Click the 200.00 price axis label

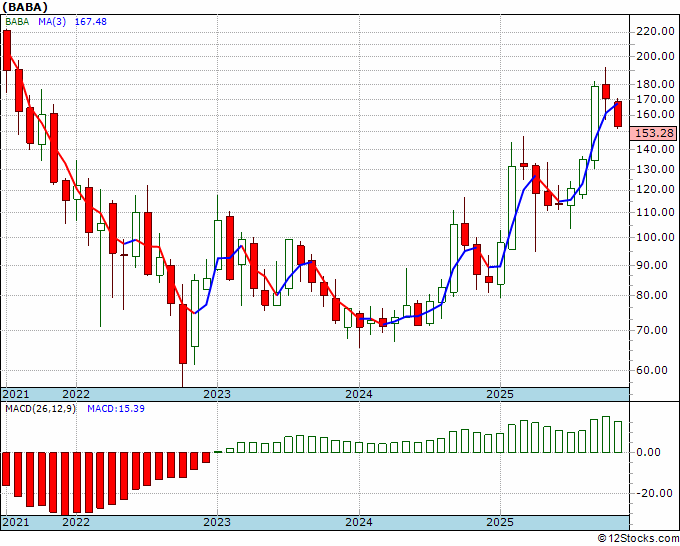(x=655, y=56)
